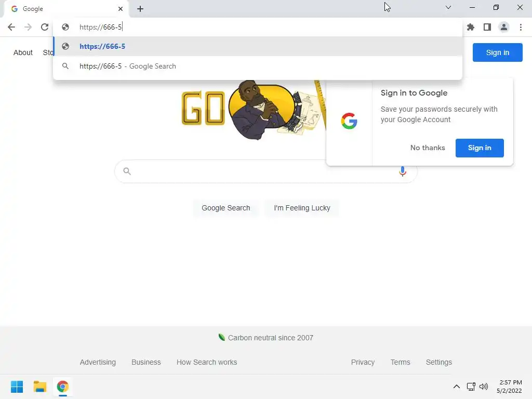532x399 pixels.
Task: Open the Business footer link
Action: pyautogui.click(x=146, y=362)
